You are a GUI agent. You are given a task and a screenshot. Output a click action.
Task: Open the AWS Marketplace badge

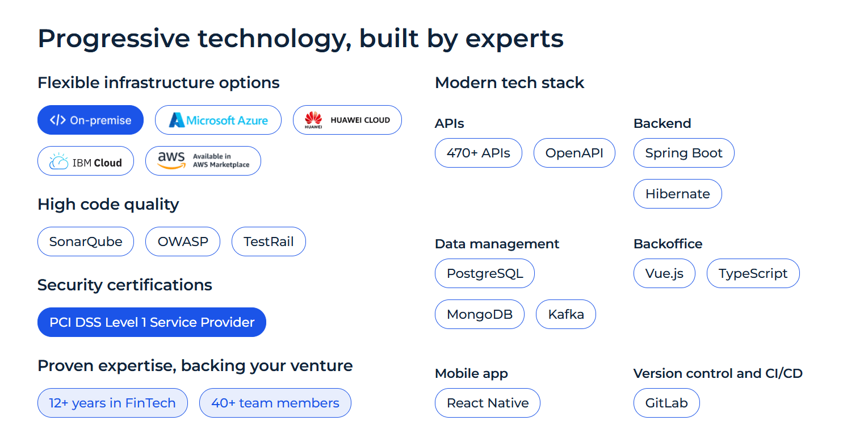[x=203, y=161]
